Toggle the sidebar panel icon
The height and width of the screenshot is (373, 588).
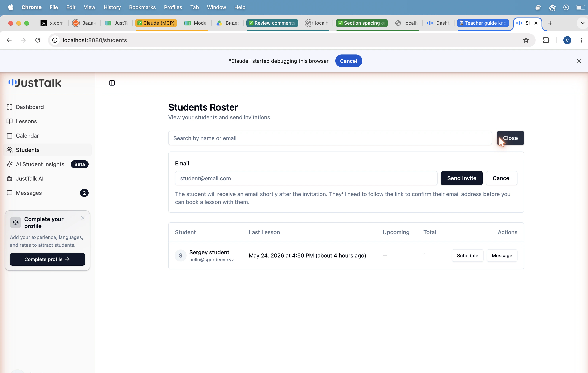click(x=112, y=83)
